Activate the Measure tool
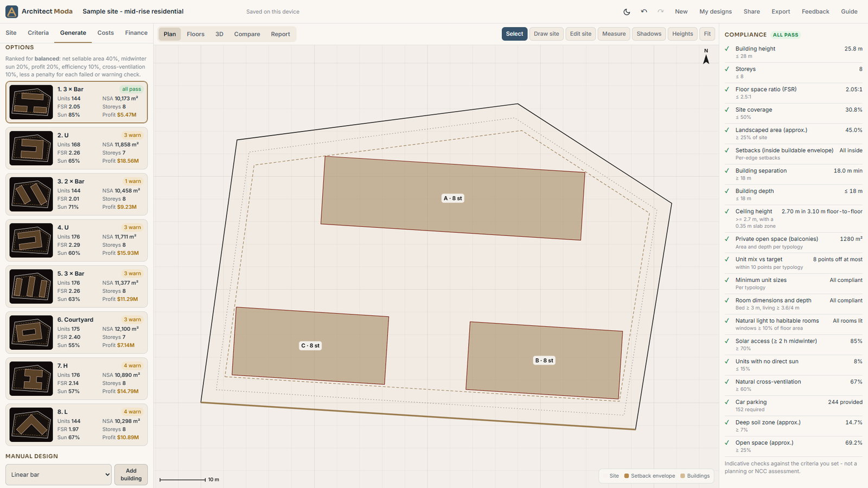The width and height of the screenshot is (868, 488). click(x=614, y=34)
